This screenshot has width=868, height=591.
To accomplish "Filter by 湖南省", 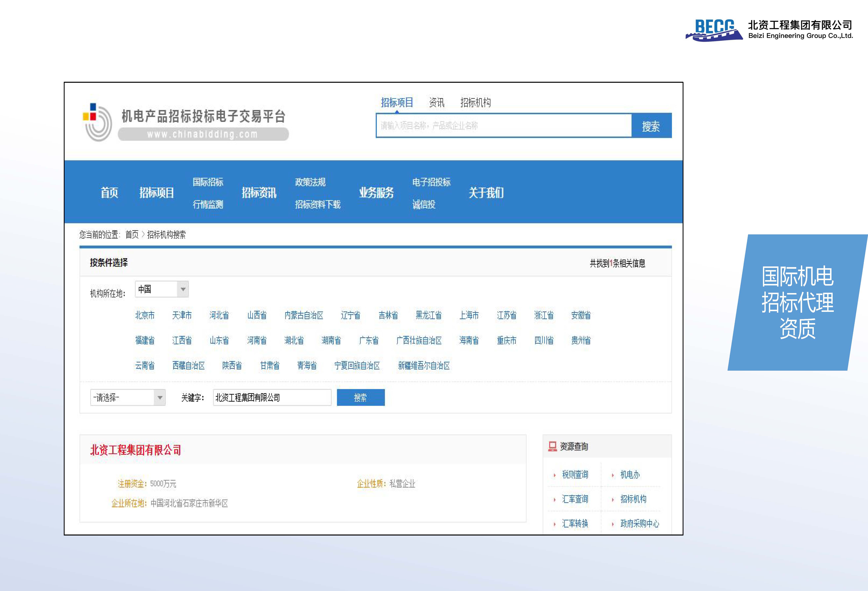I will pyautogui.click(x=331, y=340).
